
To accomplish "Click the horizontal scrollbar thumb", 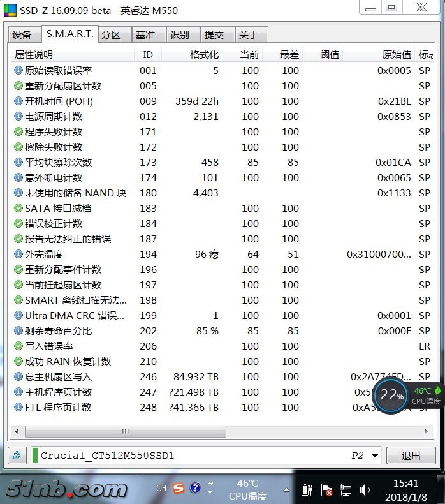I will click(x=126, y=431).
